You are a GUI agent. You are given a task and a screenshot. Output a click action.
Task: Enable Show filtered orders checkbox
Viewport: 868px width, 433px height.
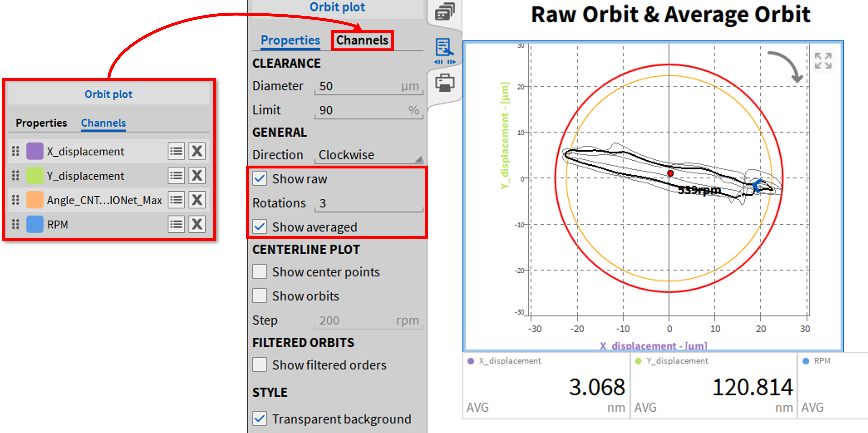click(260, 365)
